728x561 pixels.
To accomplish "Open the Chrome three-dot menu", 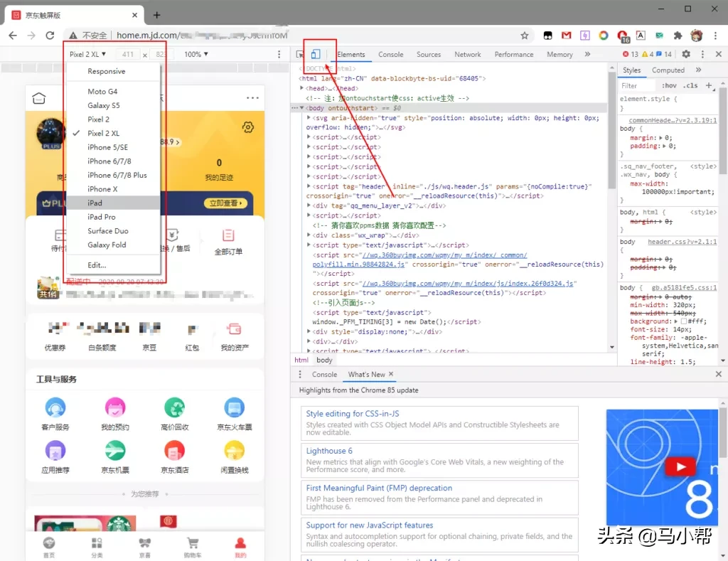I will pyautogui.click(x=715, y=36).
